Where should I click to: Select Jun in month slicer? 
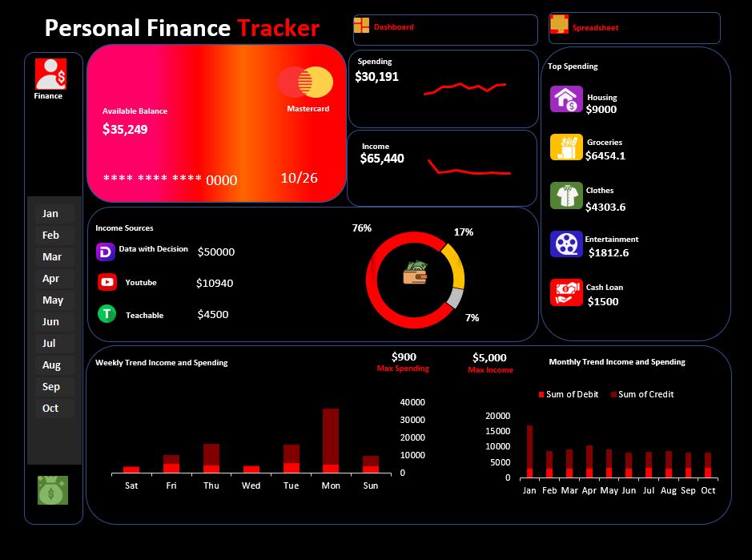click(54, 321)
